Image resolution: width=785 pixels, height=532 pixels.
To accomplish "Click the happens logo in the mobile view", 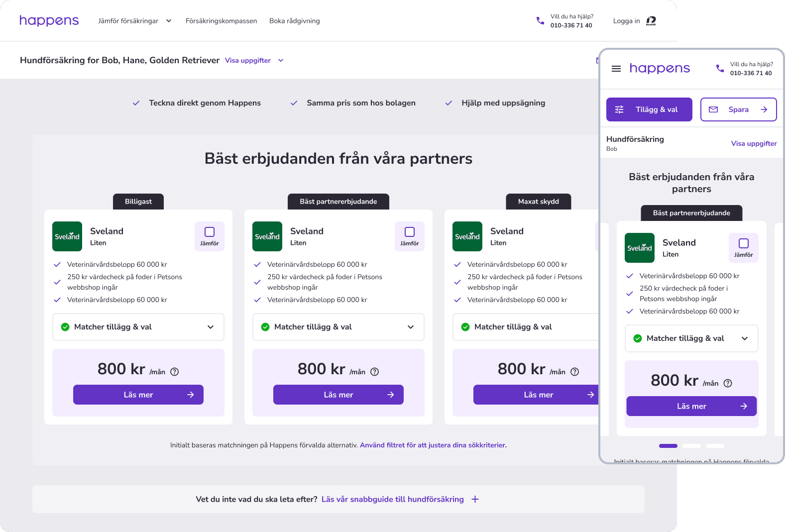I will [660, 68].
